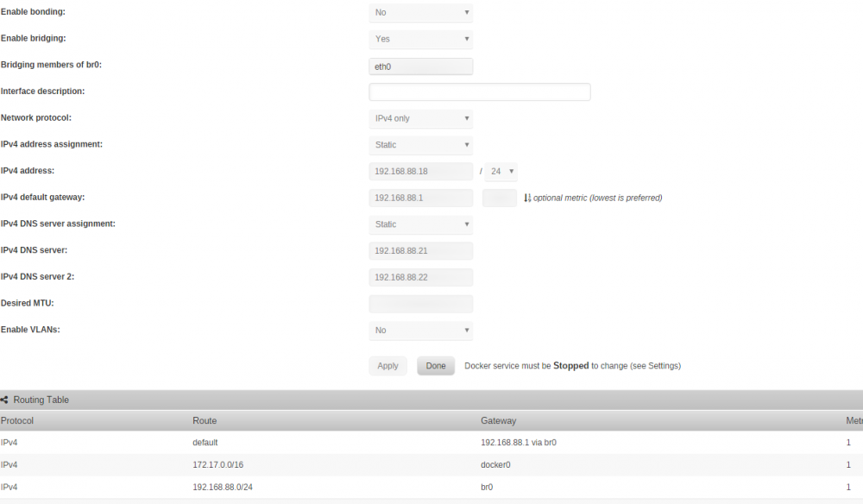The image size is (863, 504).
Task: Open the Enable VLANs dropdown
Action: 420,331
